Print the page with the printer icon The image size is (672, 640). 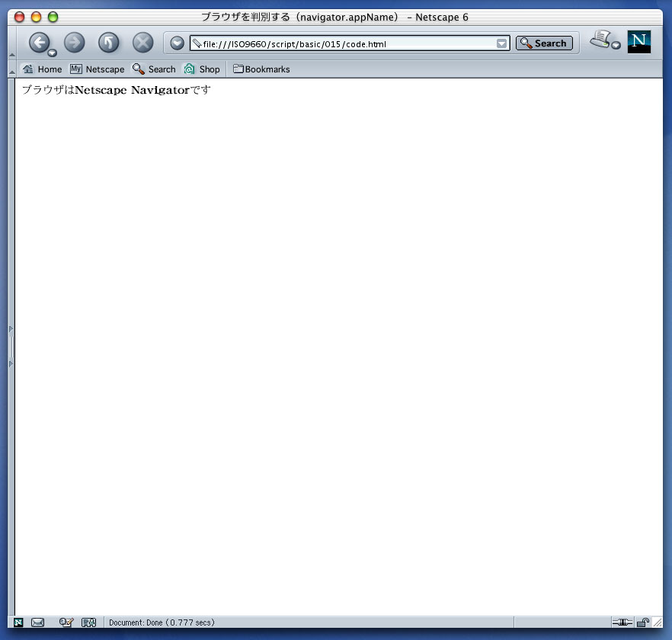(600, 40)
